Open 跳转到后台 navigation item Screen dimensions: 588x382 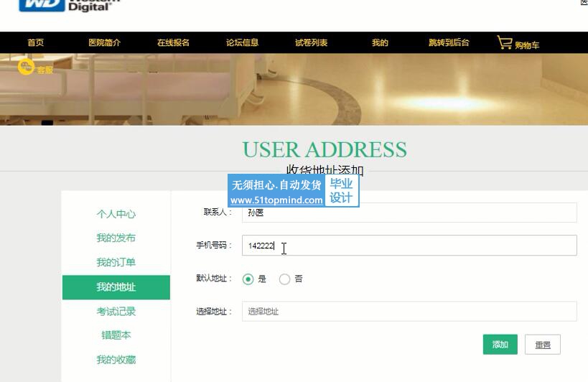pyautogui.click(x=449, y=42)
